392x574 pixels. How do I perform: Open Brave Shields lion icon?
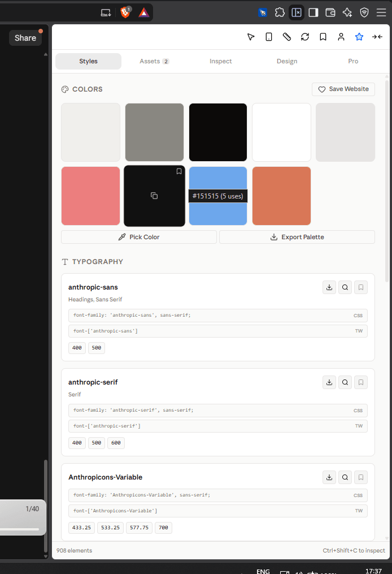pyautogui.click(x=125, y=12)
